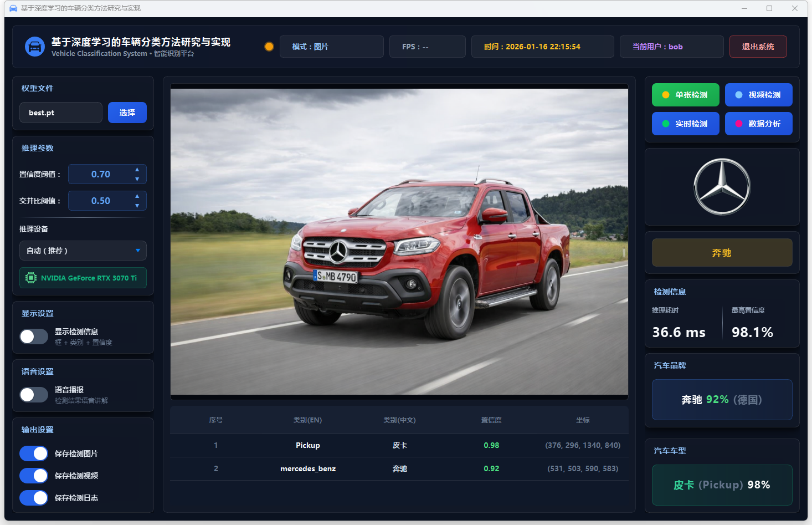812x525 pixels.
Task: Decrease the IoU threshold with down arrow
Action: tap(137, 206)
